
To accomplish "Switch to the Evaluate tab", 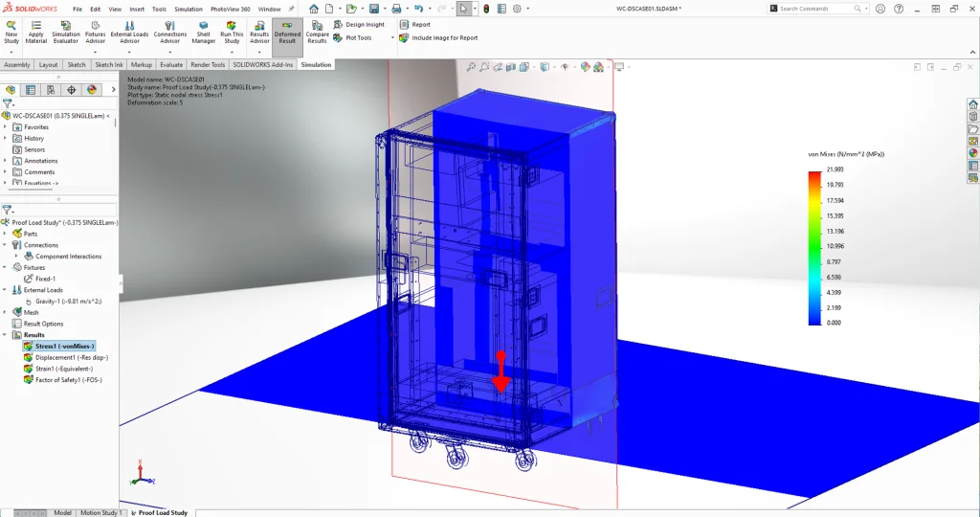I will [171, 65].
